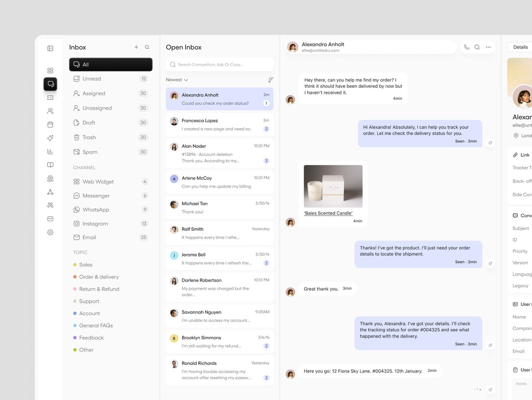Click the link chain icon in the right panel
This screenshot has height=400, width=532.
515,155
